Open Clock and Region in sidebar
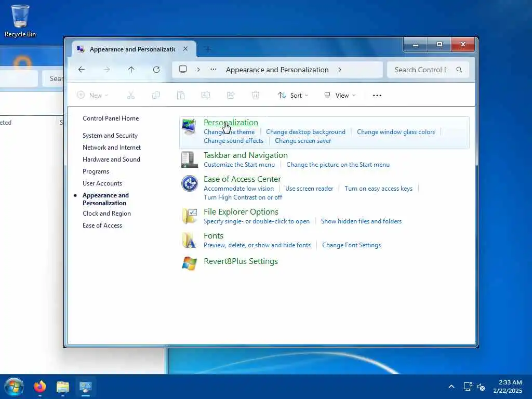The height and width of the screenshot is (399, 532). [107, 214]
